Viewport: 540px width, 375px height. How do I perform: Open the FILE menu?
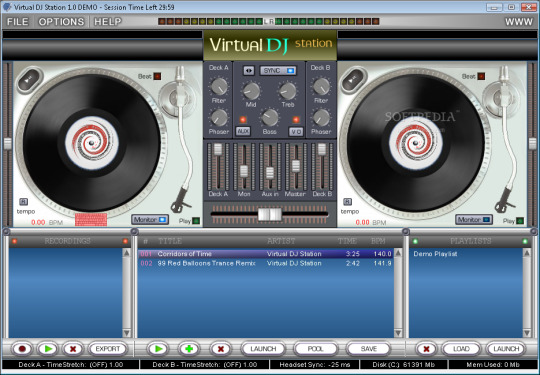18,22
